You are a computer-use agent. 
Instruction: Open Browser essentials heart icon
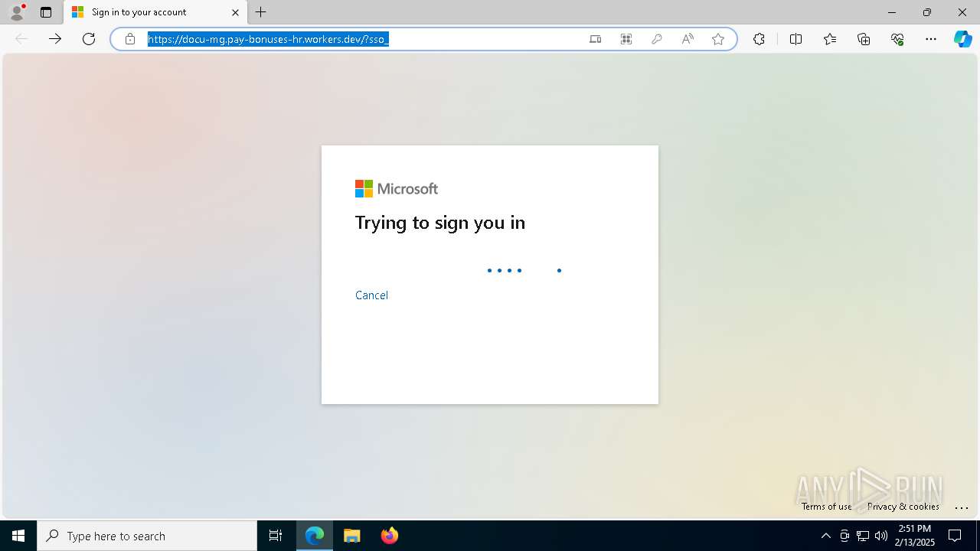click(x=897, y=39)
